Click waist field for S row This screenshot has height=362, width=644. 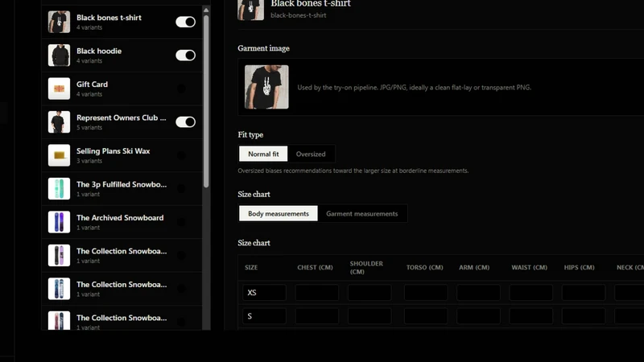click(530, 316)
